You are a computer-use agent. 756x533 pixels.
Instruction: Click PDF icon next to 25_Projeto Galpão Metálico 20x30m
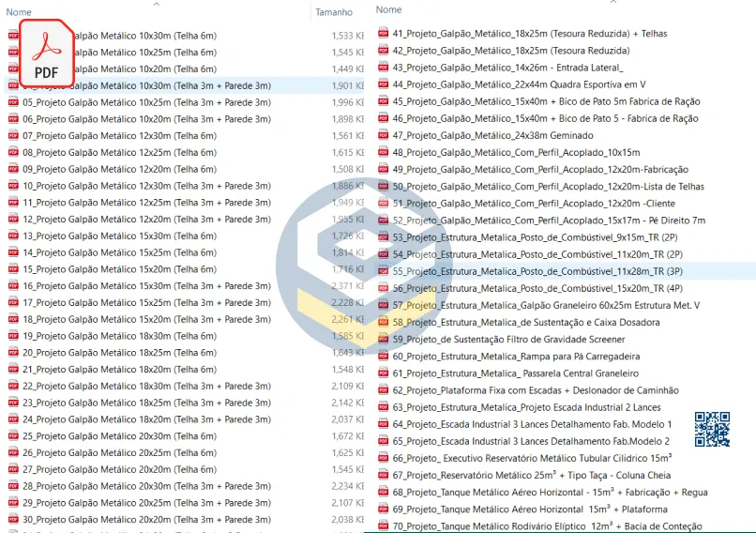click(x=13, y=436)
